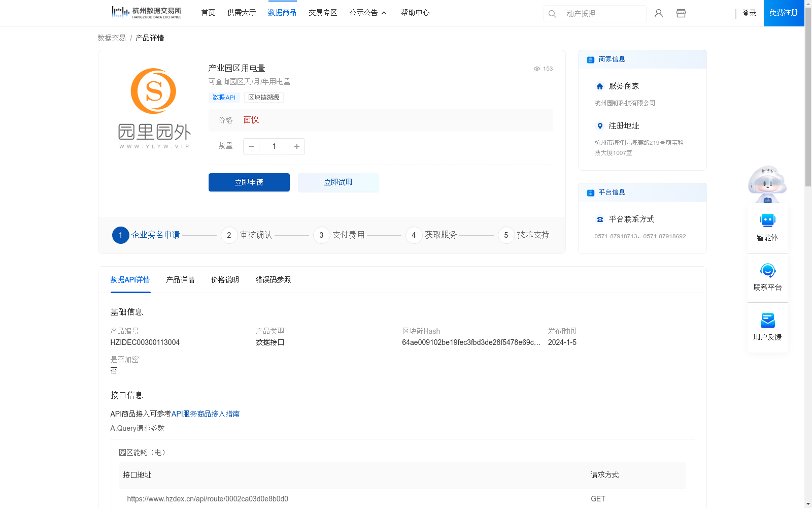Open the 交易专区 menu item
The height and width of the screenshot is (508, 812).
click(323, 13)
